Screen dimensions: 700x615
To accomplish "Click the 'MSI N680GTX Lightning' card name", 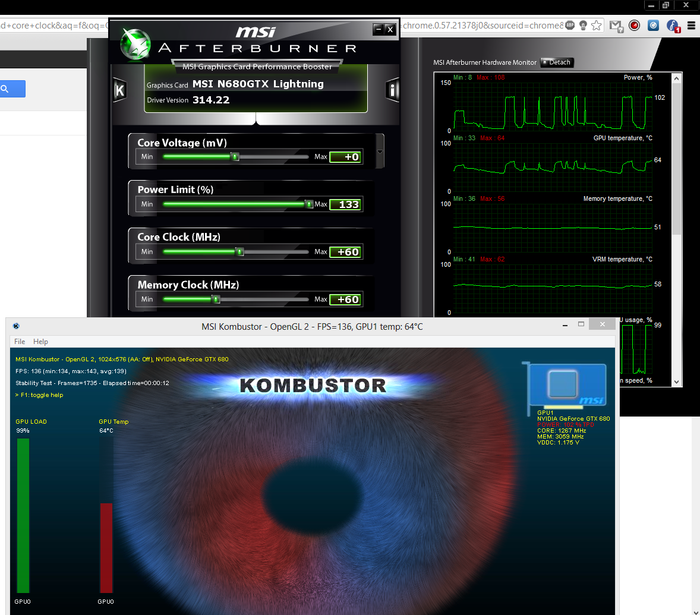I will tap(258, 84).
